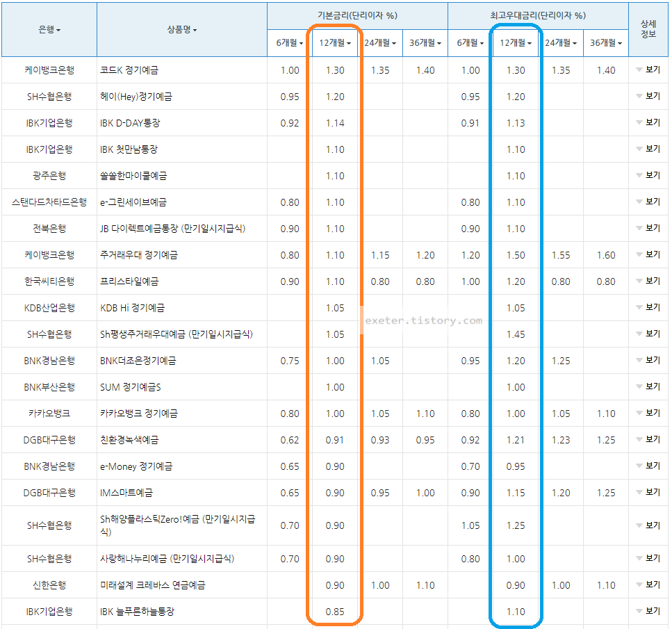Show 보기 for e-Money 정기예금
Viewport: 672px width, 629px height.
coord(648,466)
